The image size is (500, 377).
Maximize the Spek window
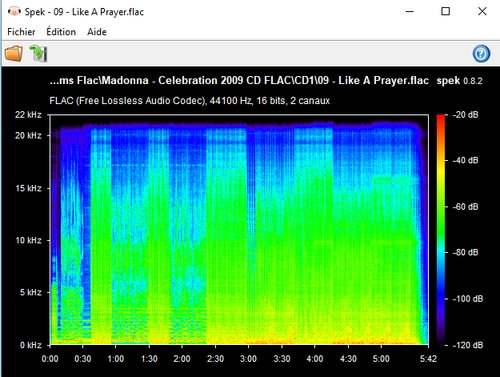click(x=445, y=12)
